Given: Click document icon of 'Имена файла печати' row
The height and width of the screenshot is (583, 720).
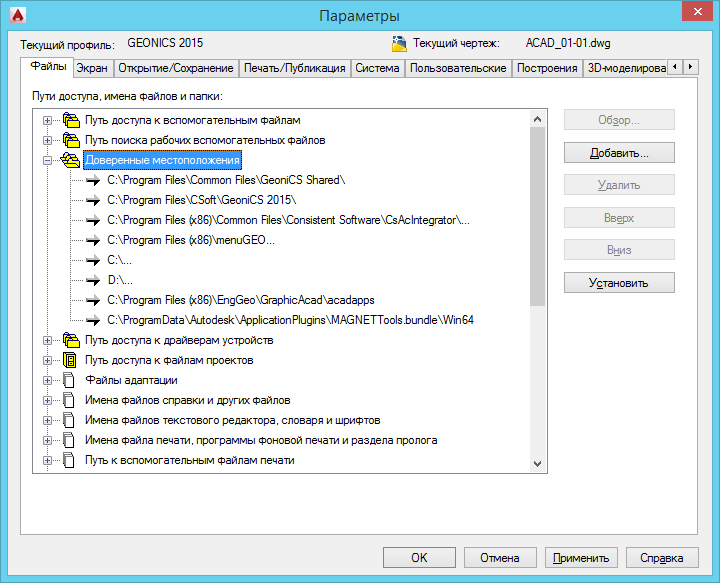Looking at the screenshot, I should pyautogui.click(x=69, y=440).
